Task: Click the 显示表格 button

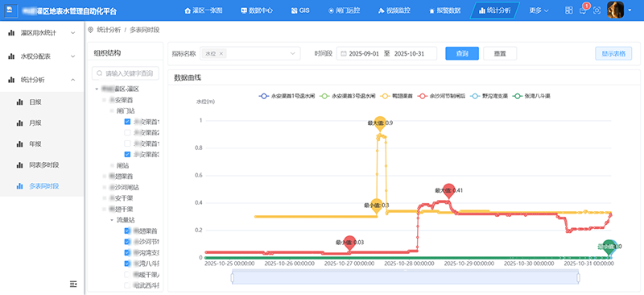Action: (613, 53)
